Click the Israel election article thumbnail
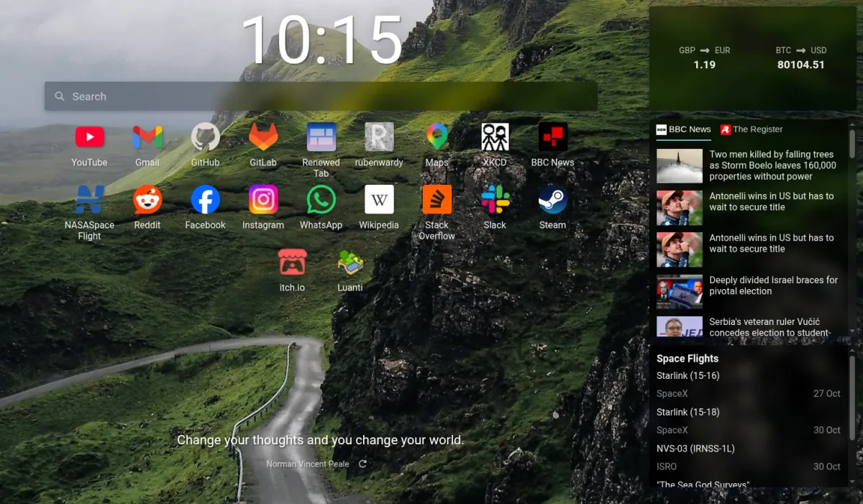Image resolution: width=863 pixels, height=504 pixels. point(680,291)
